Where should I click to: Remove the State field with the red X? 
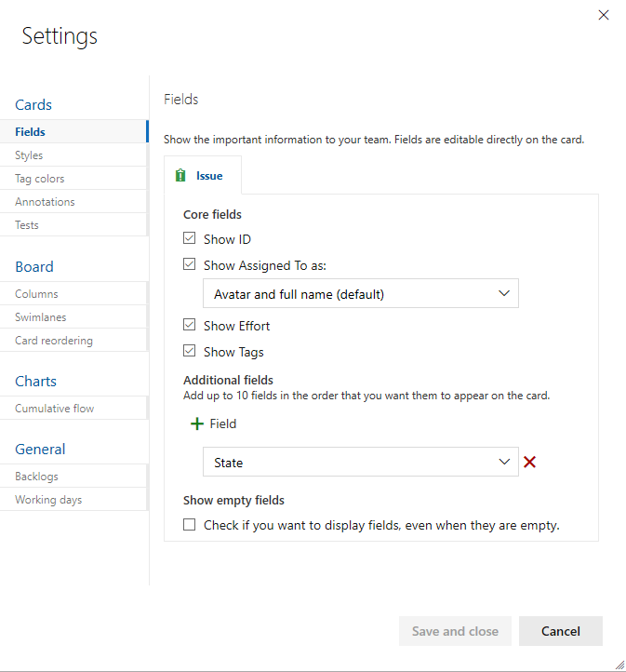pos(529,462)
